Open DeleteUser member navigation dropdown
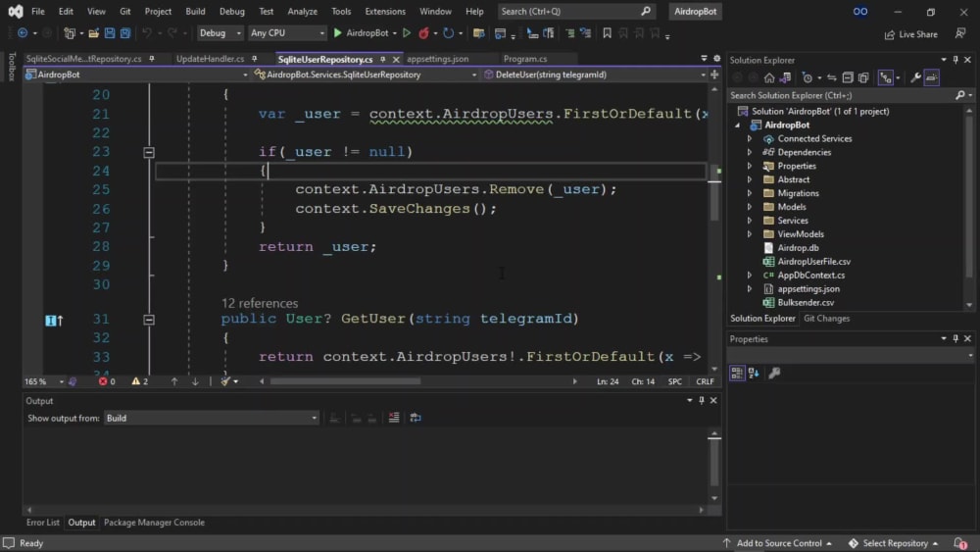980x552 pixels. pos(703,75)
